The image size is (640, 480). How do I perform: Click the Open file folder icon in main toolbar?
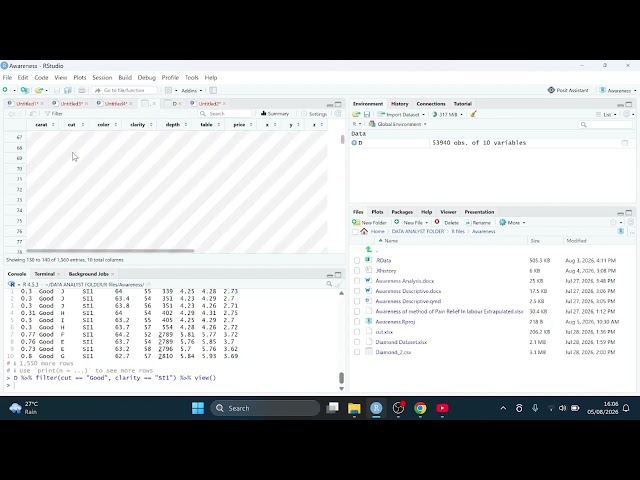(39, 90)
